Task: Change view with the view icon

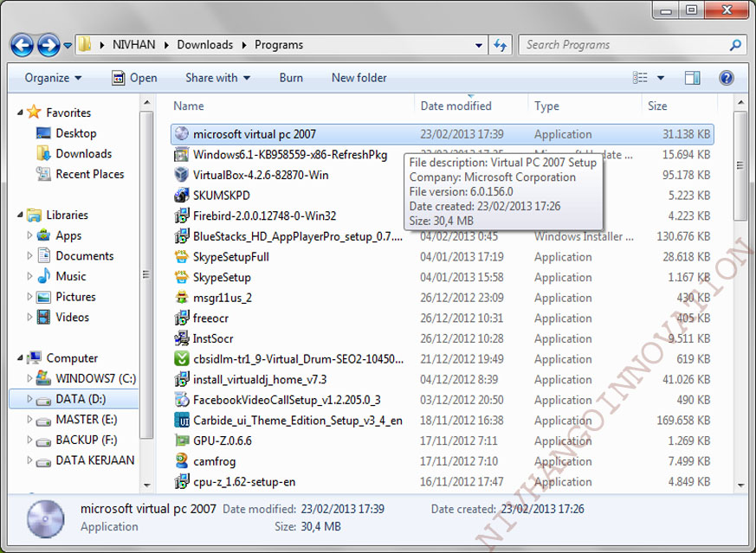Action: pos(640,78)
